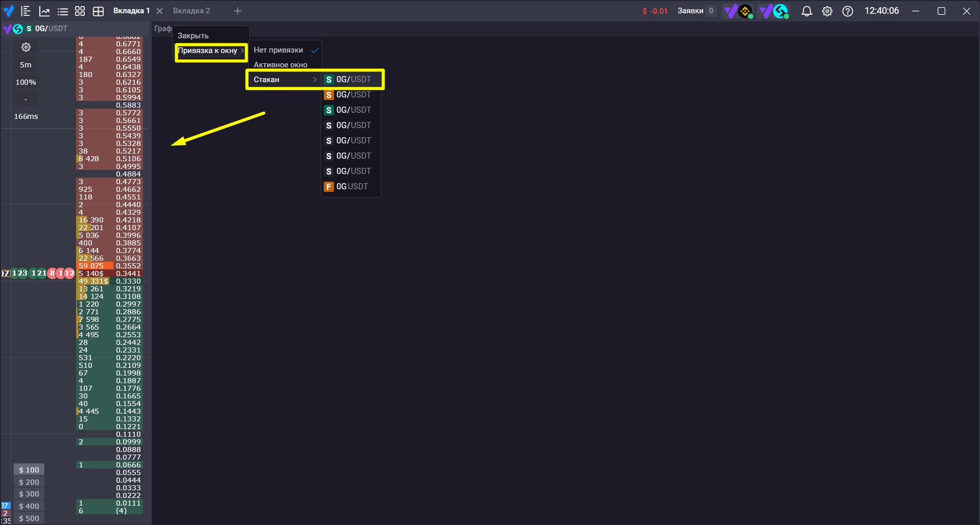Click the 166ms latency indicator

click(26, 116)
